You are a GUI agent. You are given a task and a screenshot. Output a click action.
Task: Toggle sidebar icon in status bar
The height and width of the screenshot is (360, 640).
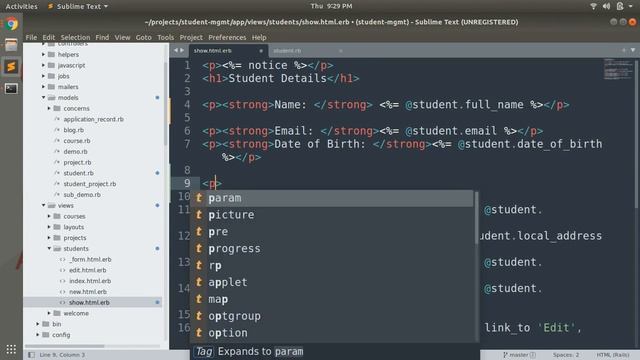[31, 355]
